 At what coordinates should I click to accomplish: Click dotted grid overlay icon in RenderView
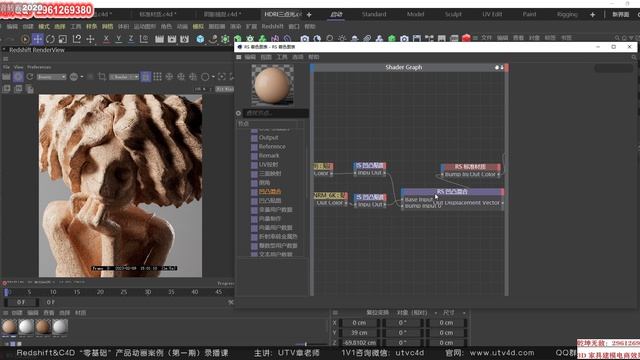pyautogui.click(x=158, y=77)
